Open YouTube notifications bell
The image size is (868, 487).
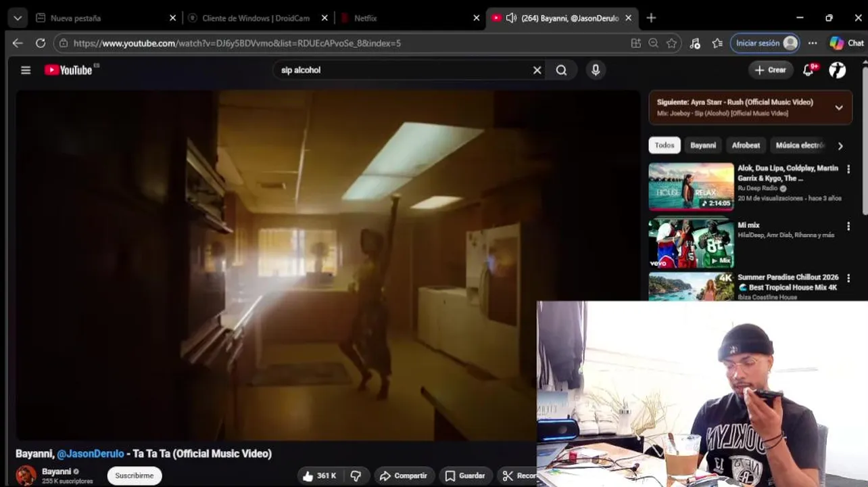[809, 70]
